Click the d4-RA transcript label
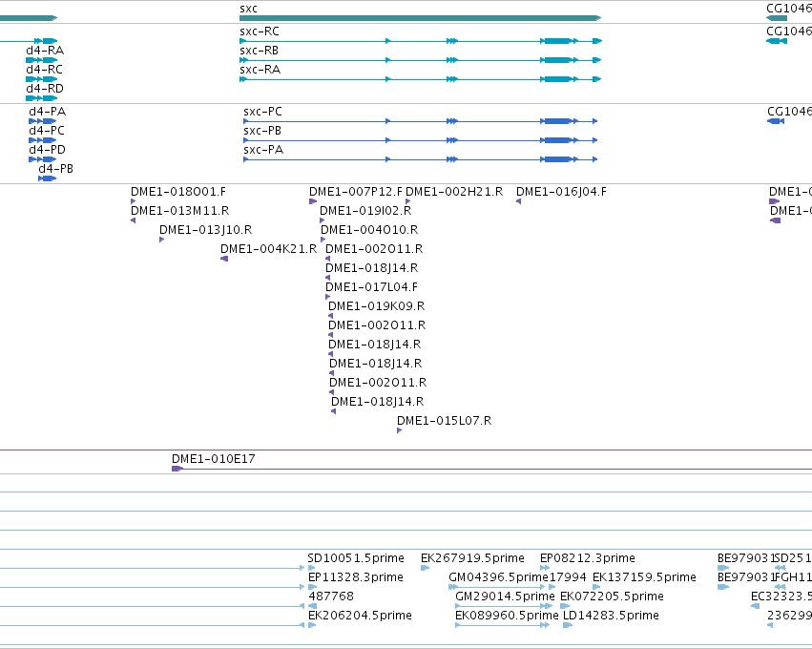The height and width of the screenshot is (649, 812). 45,51
